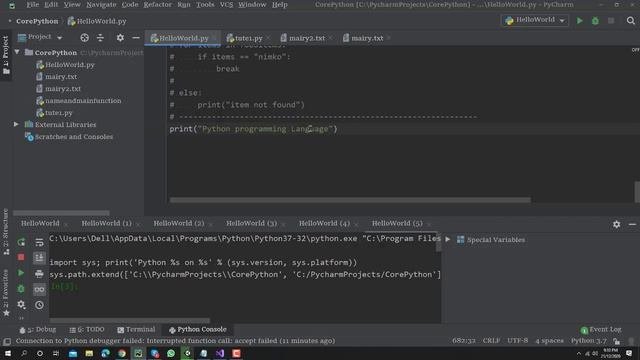The width and height of the screenshot is (640, 360).
Task: Open the Favorites side tool tab
Action: [x=6, y=292]
